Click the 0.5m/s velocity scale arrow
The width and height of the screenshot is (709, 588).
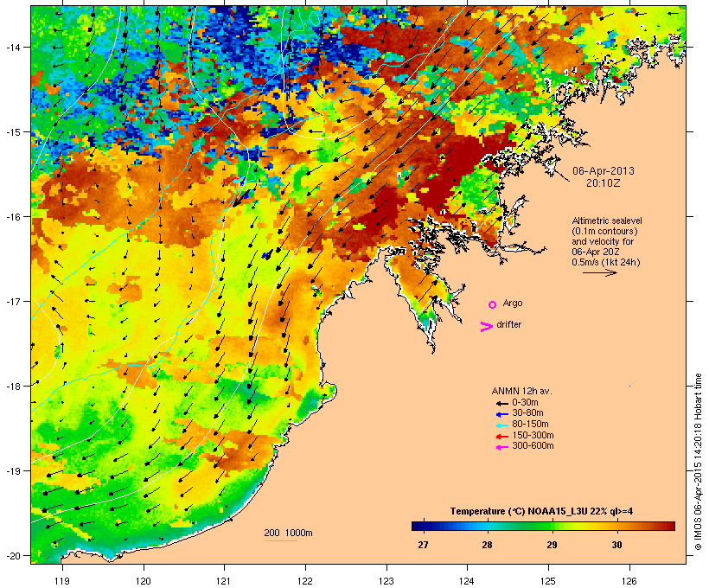pyautogui.click(x=599, y=272)
